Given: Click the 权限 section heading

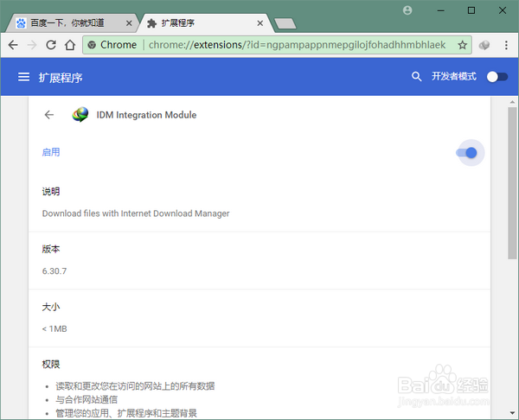Looking at the screenshot, I should pyautogui.click(x=51, y=364).
